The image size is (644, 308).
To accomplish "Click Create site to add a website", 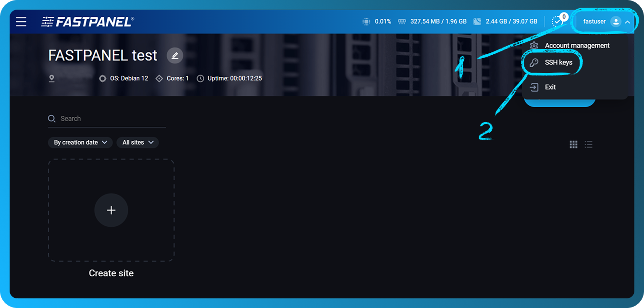I will 111,210.
